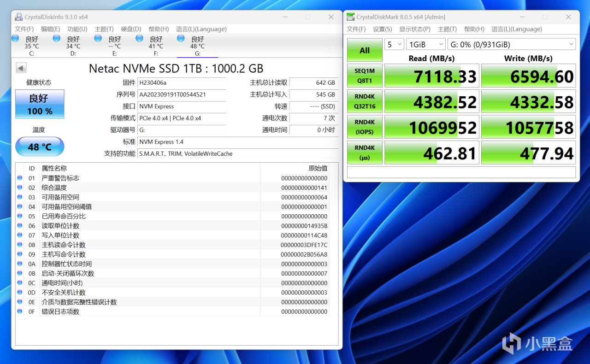This screenshot has width=590, height=364.
Task: Click status dot for 主机读命令计数 row
Action: tap(20, 245)
